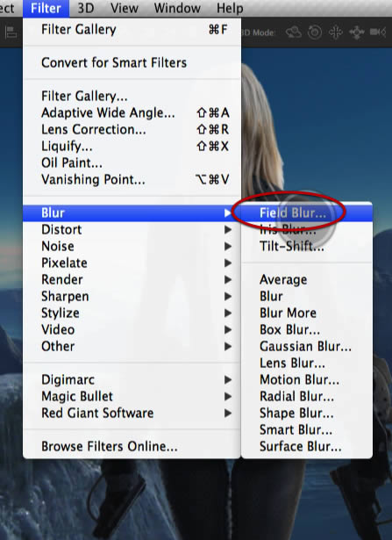The image size is (392, 540).
Task: Select Adaptive Wide Angle... filter
Action: 132,112
